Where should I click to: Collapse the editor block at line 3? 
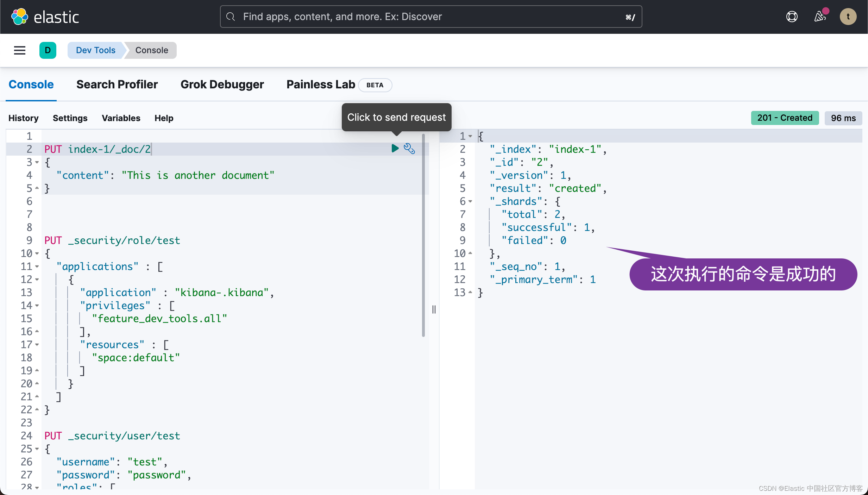pos(37,162)
